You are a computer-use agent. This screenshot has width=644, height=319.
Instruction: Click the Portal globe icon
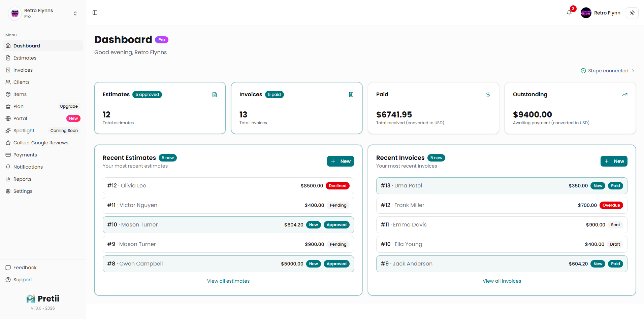8,118
